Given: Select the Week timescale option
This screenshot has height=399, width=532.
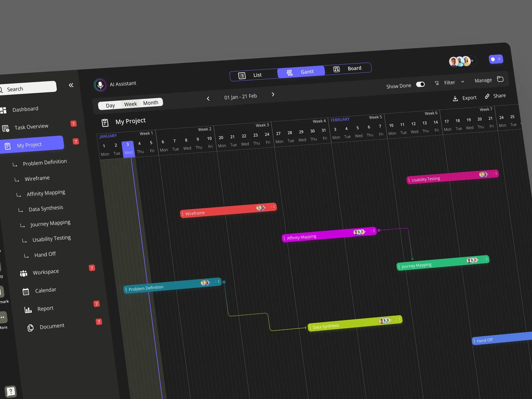Looking at the screenshot, I should pos(130,104).
